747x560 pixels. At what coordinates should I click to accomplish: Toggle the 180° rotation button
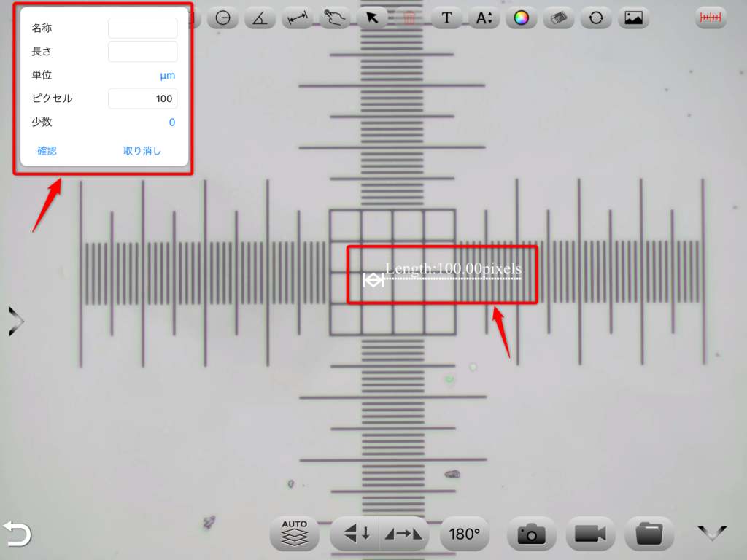point(465,534)
